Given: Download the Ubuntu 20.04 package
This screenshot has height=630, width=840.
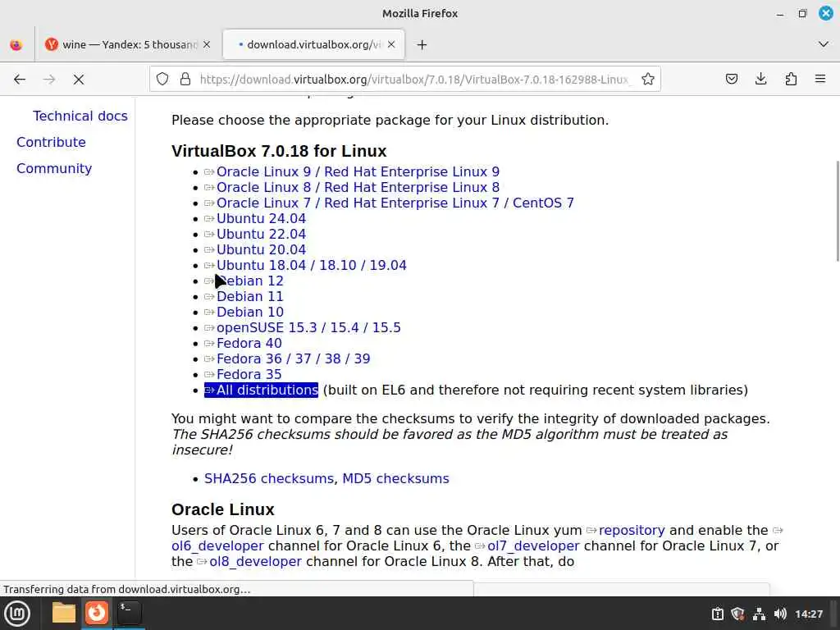Looking at the screenshot, I should coord(261,249).
